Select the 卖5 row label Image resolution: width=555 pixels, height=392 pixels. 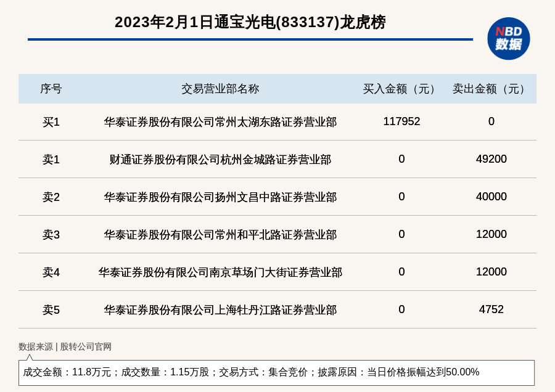click(51, 310)
